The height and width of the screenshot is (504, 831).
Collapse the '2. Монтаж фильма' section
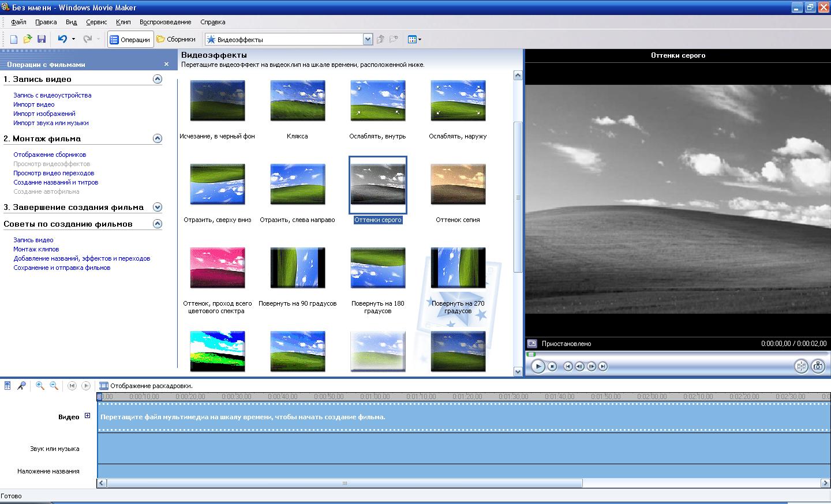[158, 138]
